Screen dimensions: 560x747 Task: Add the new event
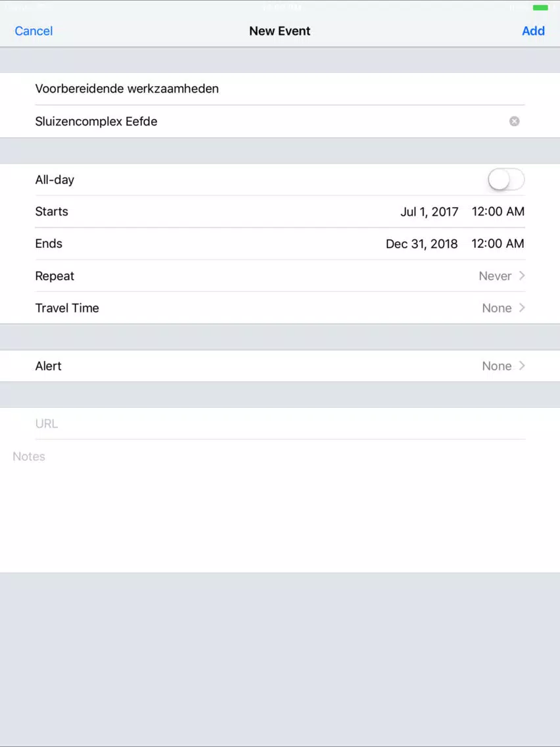pos(533,31)
